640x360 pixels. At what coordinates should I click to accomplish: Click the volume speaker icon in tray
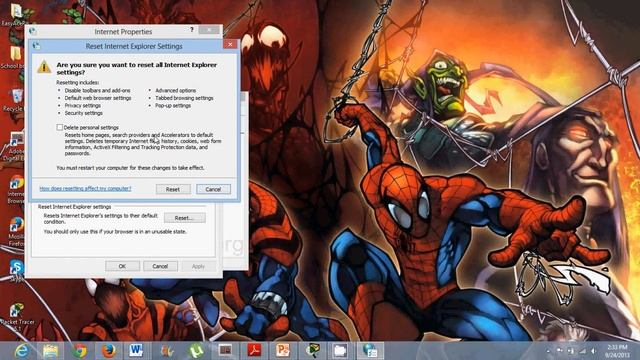(x=593, y=351)
